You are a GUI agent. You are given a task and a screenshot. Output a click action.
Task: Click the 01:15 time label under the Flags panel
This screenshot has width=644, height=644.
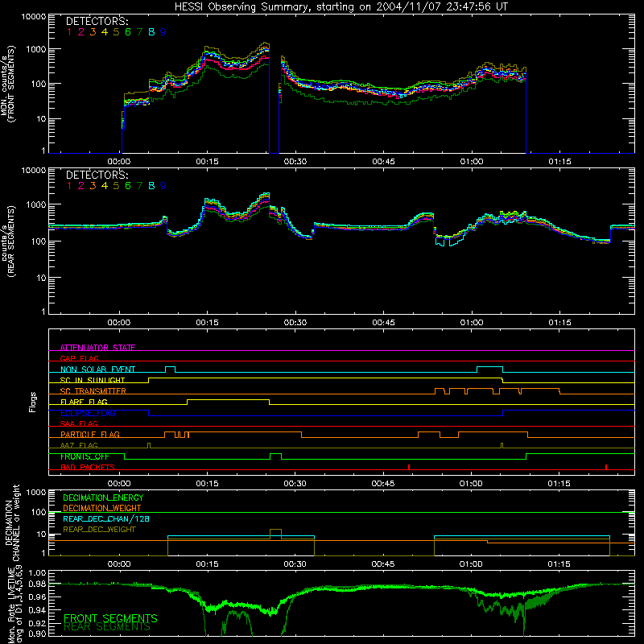coord(559,484)
